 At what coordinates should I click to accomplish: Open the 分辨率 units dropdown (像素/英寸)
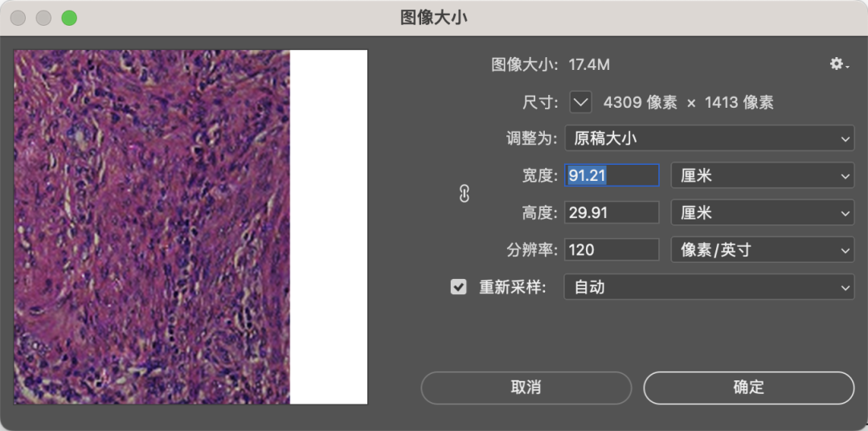[762, 250]
